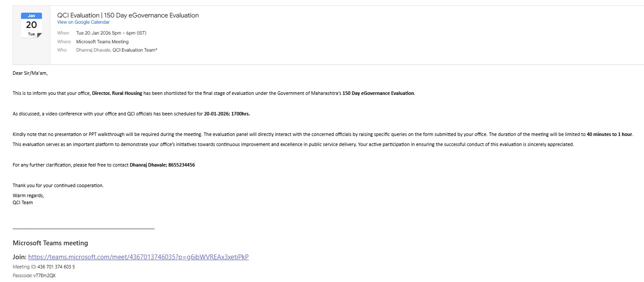Image resolution: width=644 pixels, height=282 pixels.
Task: Click the QCI Evaluation Team* attendee
Action: (135, 50)
